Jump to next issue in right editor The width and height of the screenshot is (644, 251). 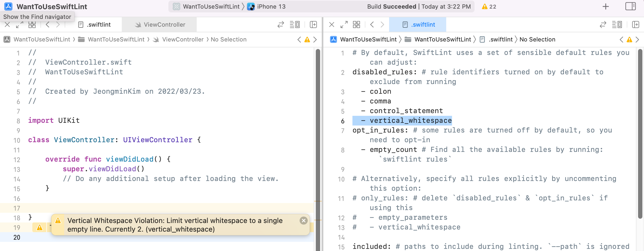pos(637,40)
